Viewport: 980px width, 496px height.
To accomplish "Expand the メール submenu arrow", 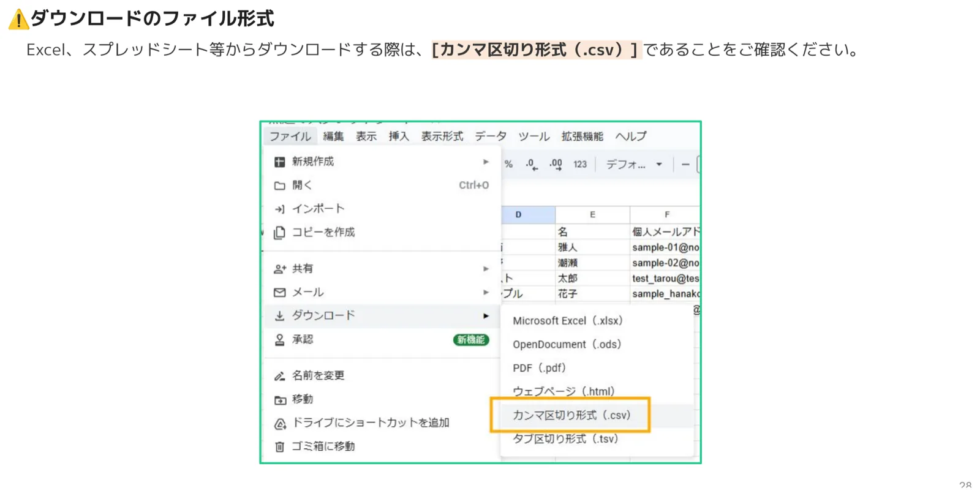I will [486, 293].
